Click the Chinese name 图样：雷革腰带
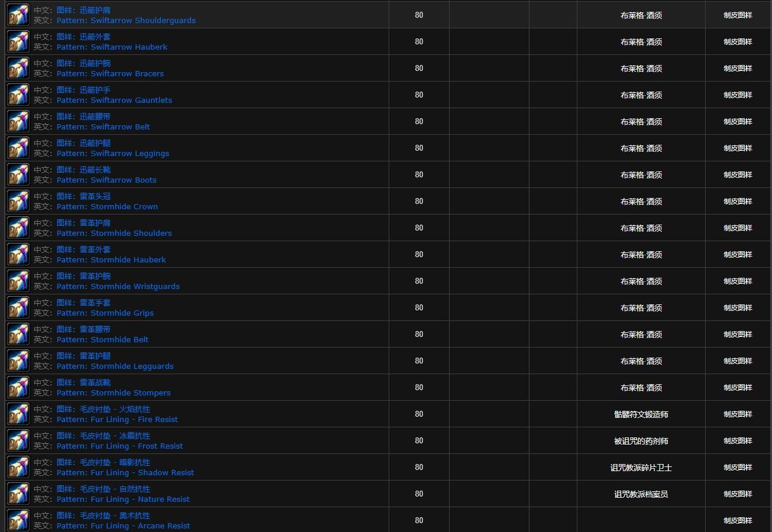This screenshot has height=532, width=772. [x=83, y=329]
